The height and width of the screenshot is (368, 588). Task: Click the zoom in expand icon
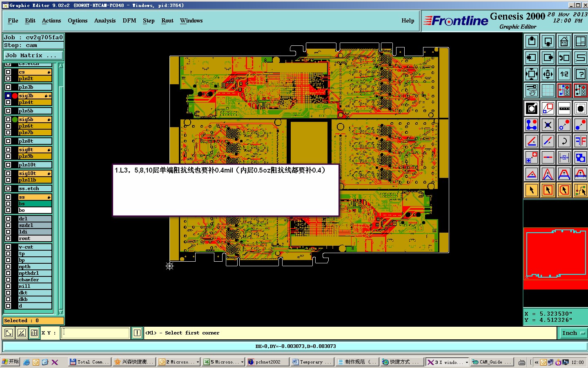(532, 74)
